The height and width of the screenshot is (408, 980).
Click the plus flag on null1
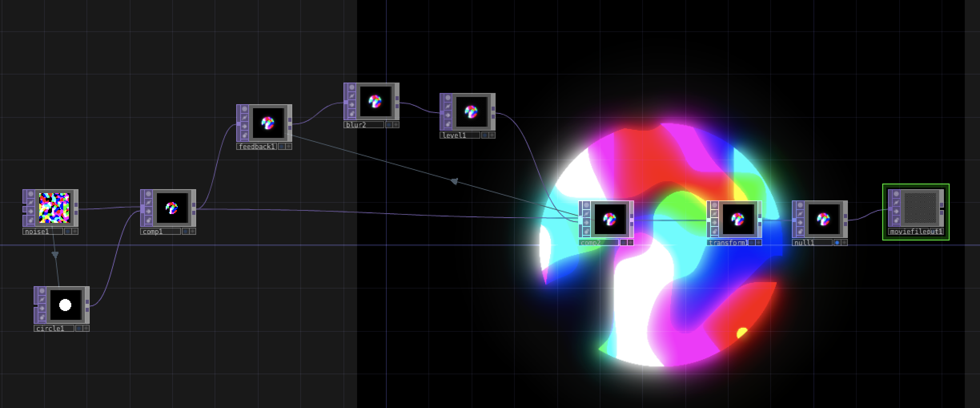(x=844, y=242)
